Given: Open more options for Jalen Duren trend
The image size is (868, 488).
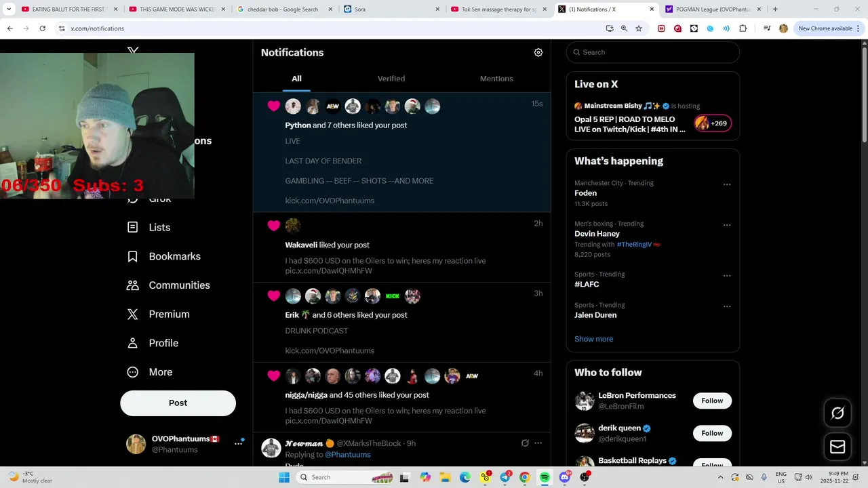Looking at the screenshot, I should pos(727,306).
